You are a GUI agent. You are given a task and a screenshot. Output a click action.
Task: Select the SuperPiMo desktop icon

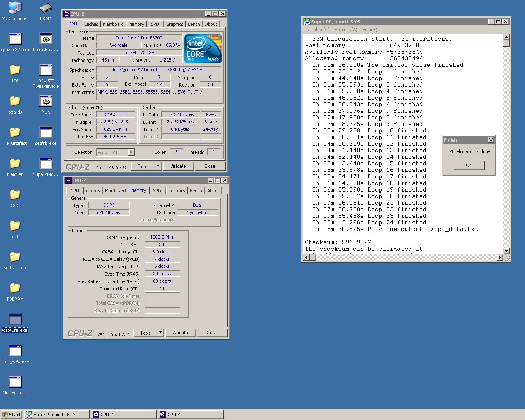click(46, 167)
